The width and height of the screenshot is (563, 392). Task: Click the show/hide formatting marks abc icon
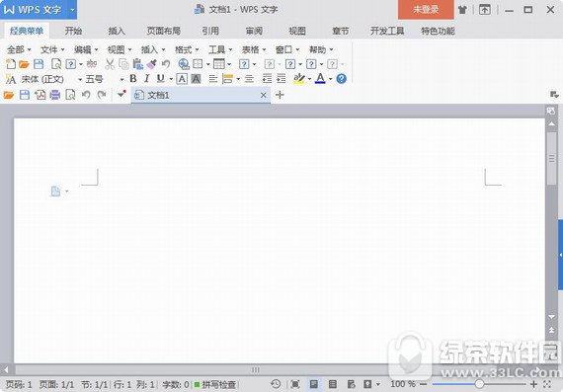tap(92, 64)
